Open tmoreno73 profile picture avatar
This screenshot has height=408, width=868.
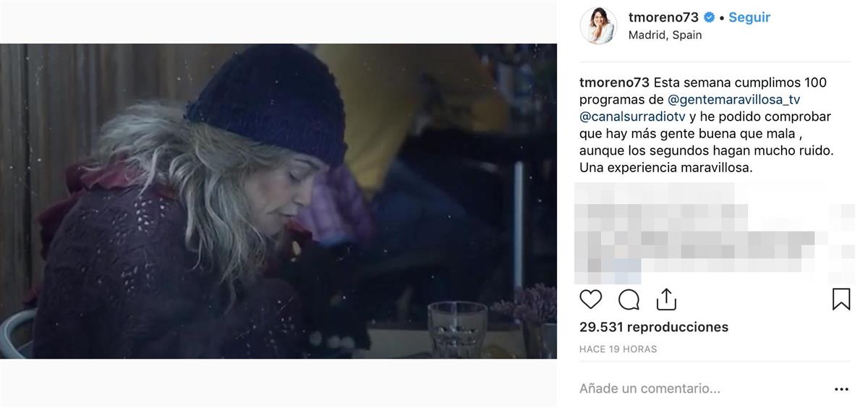coord(598,26)
